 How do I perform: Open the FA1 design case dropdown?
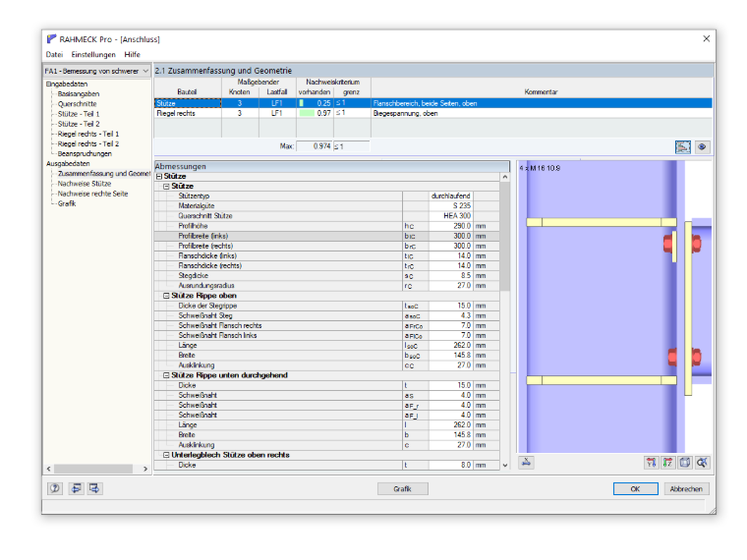point(145,71)
